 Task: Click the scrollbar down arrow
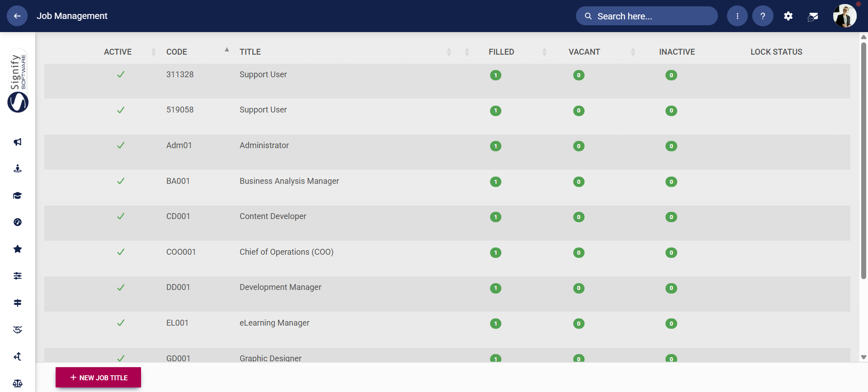863,357
